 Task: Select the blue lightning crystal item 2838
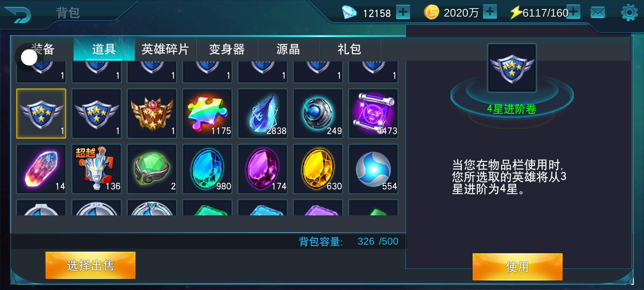[262, 114]
